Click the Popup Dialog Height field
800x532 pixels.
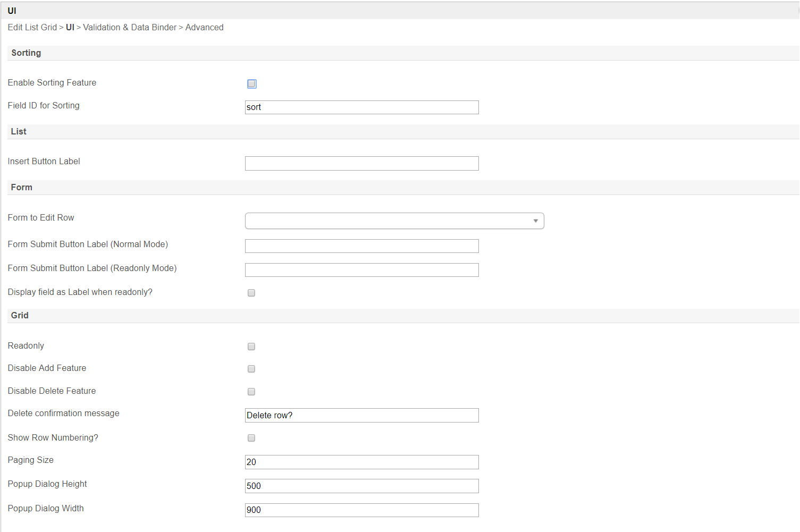361,486
